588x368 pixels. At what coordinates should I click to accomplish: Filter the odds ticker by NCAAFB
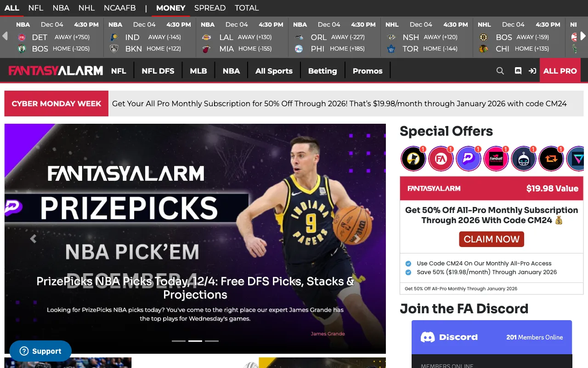click(120, 8)
